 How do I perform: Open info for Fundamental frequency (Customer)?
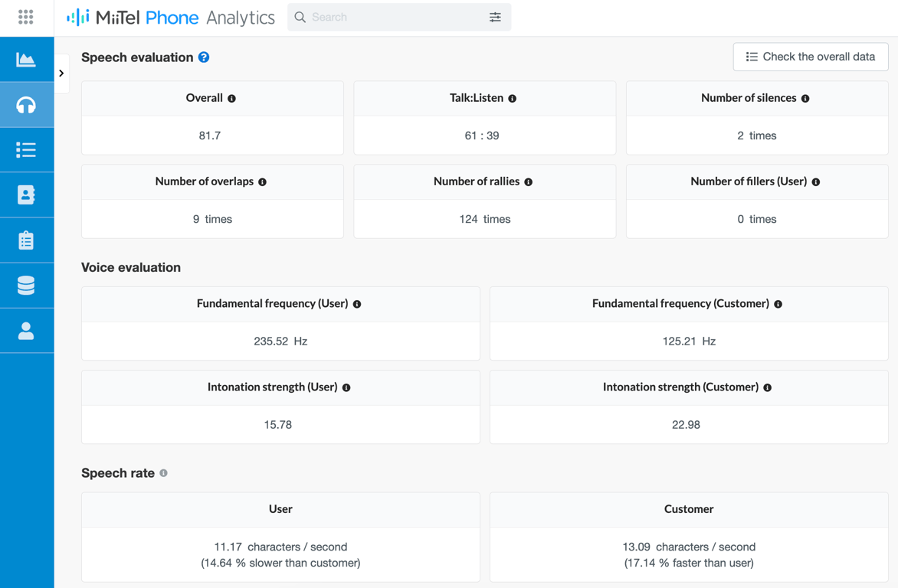tap(778, 304)
